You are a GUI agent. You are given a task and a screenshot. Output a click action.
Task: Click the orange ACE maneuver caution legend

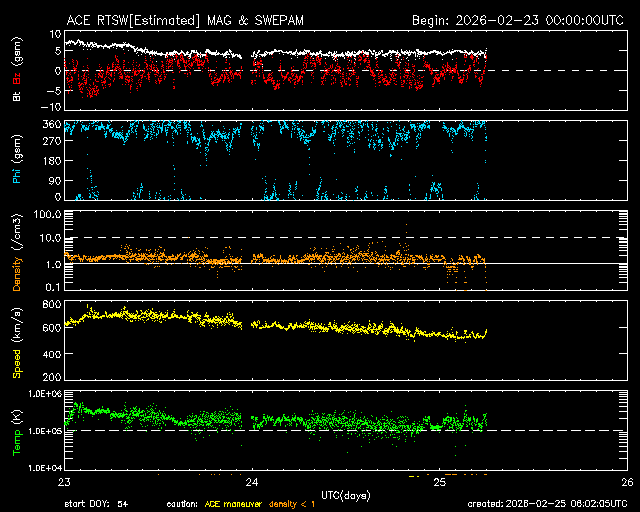pyautogui.click(x=234, y=503)
